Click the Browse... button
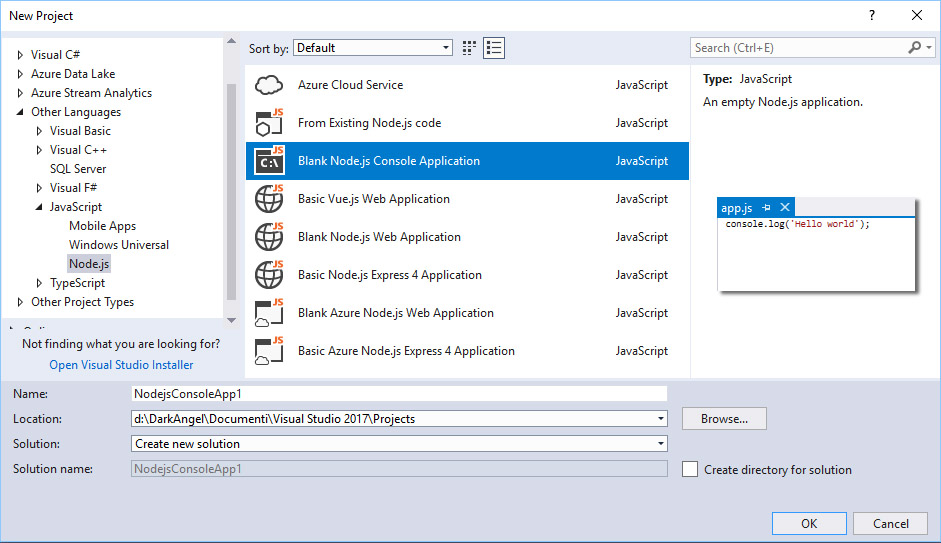 click(x=724, y=419)
